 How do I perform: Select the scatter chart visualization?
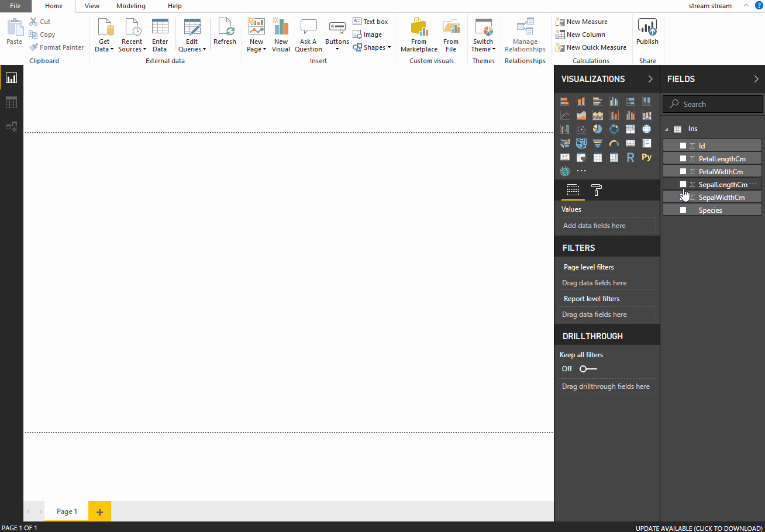coord(581,129)
